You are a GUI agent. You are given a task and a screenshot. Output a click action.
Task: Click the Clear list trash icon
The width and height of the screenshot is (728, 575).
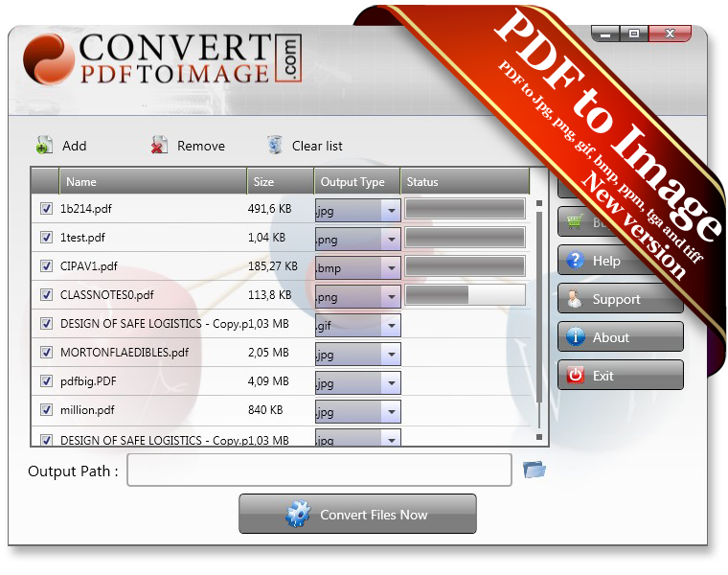point(274,145)
